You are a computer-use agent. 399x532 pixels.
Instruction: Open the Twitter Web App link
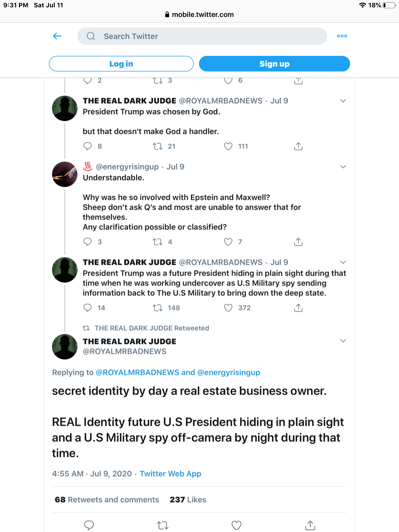pyautogui.click(x=170, y=473)
